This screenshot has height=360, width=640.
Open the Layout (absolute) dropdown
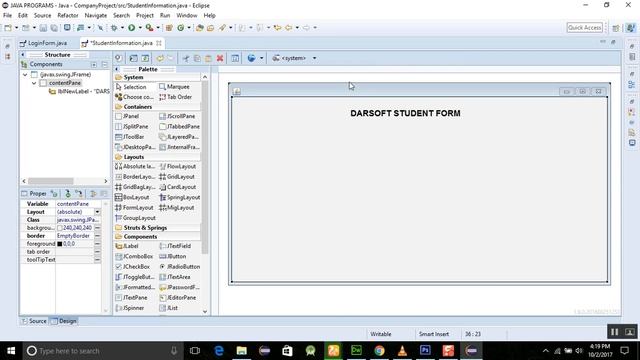point(97,212)
